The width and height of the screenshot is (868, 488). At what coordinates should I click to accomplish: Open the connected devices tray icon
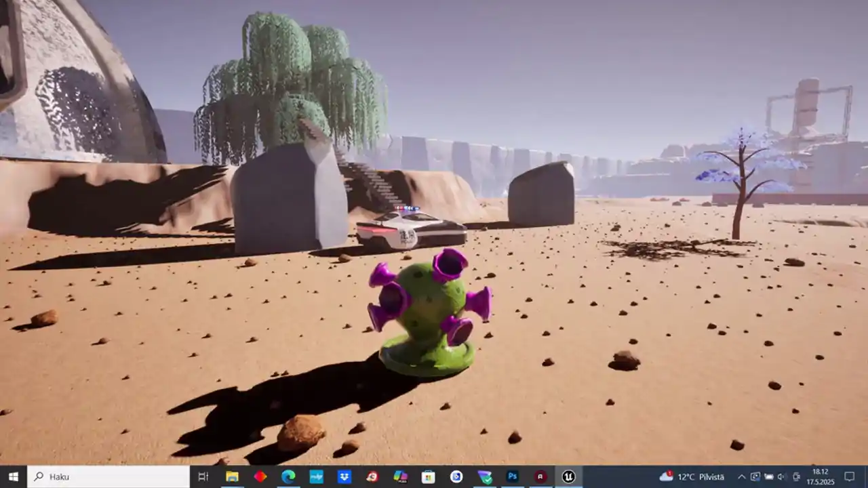pos(795,476)
